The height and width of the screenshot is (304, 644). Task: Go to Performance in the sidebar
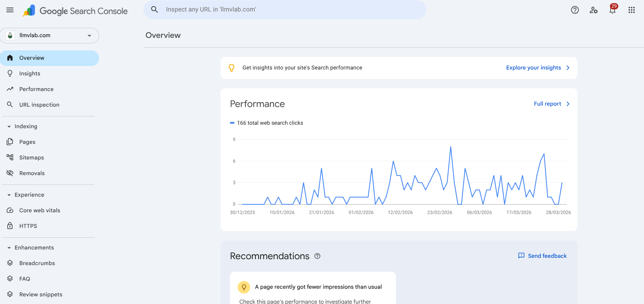click(36, 89)
